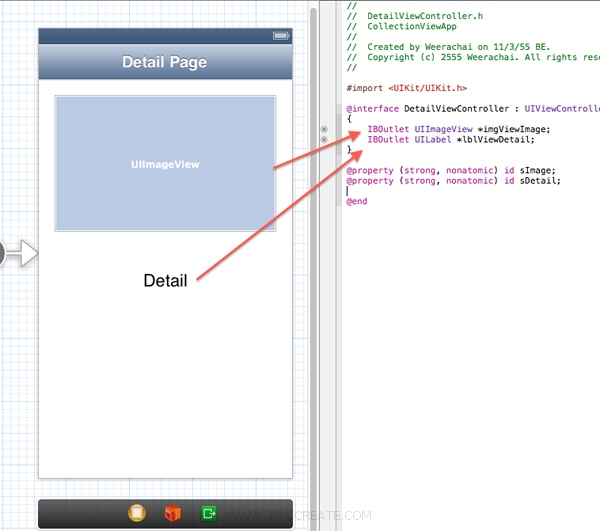
Task: Place cursor on imgViewImage outlet line
Action: [x=458, y=129]
